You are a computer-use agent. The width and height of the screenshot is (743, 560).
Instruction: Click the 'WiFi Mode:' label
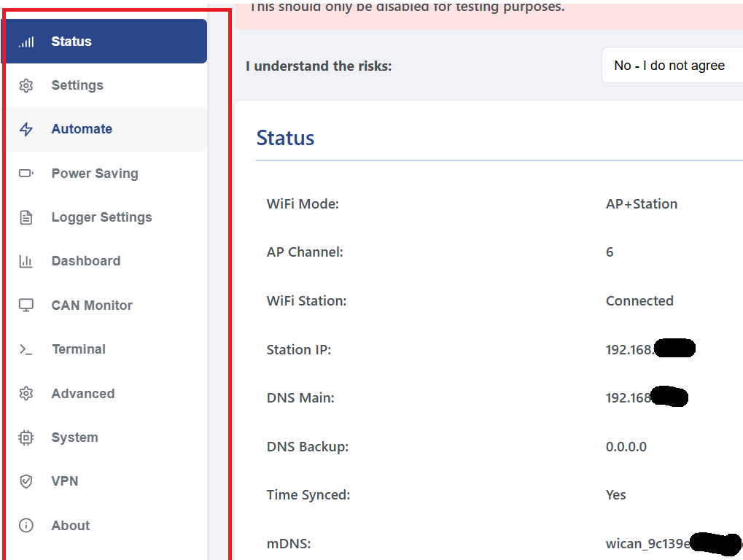pos(303,203)
